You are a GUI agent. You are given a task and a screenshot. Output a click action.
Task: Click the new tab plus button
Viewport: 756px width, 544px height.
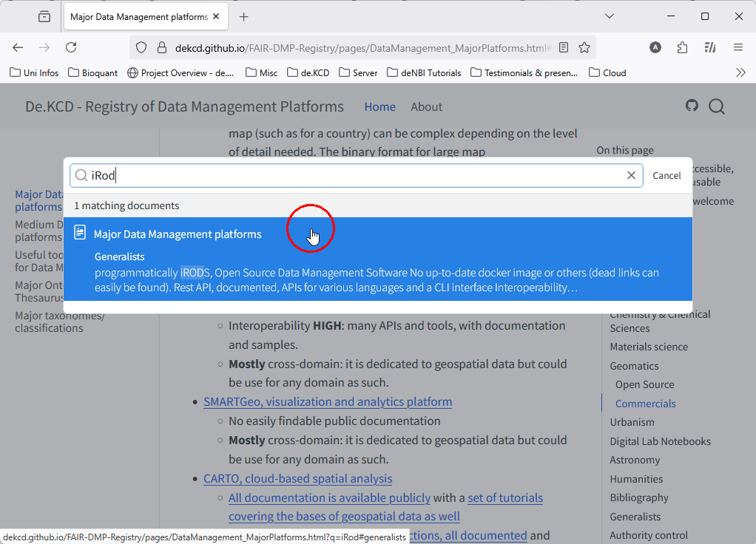[244, 16]
